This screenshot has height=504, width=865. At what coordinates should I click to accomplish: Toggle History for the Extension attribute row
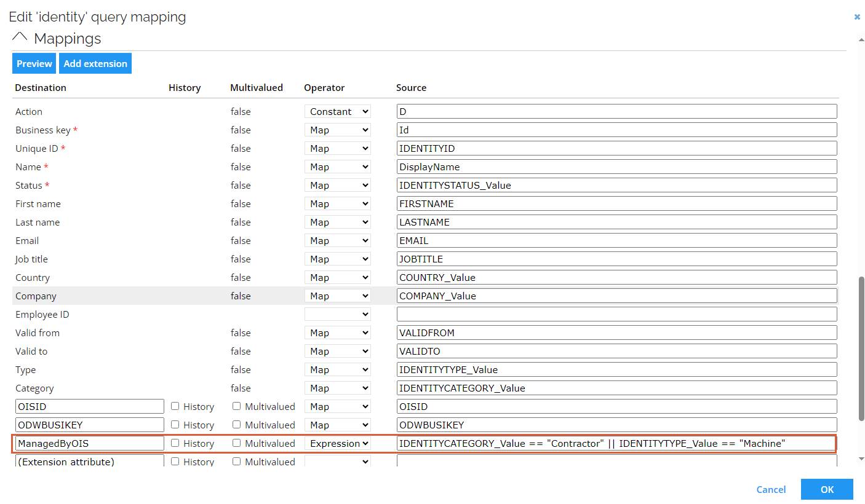(x=175, y=462)
